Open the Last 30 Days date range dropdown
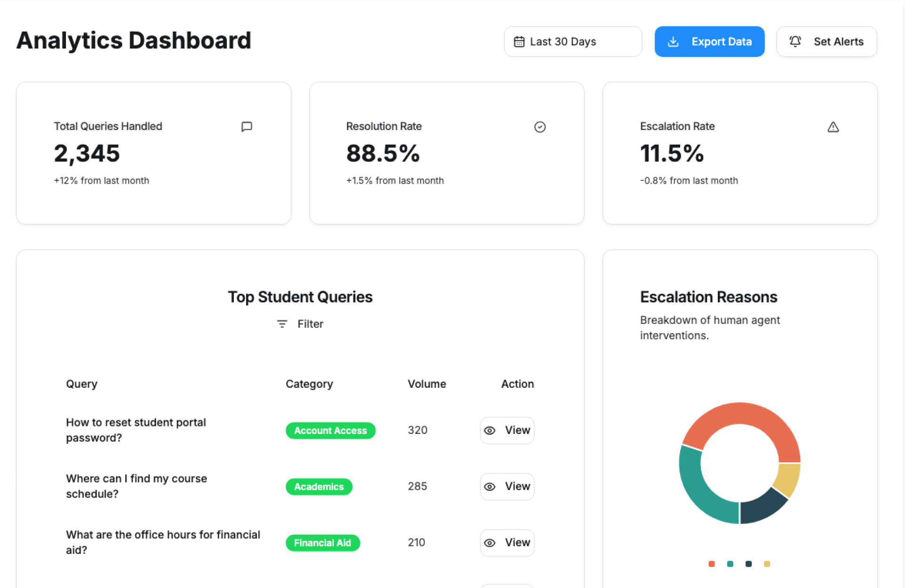 point(573,42)
